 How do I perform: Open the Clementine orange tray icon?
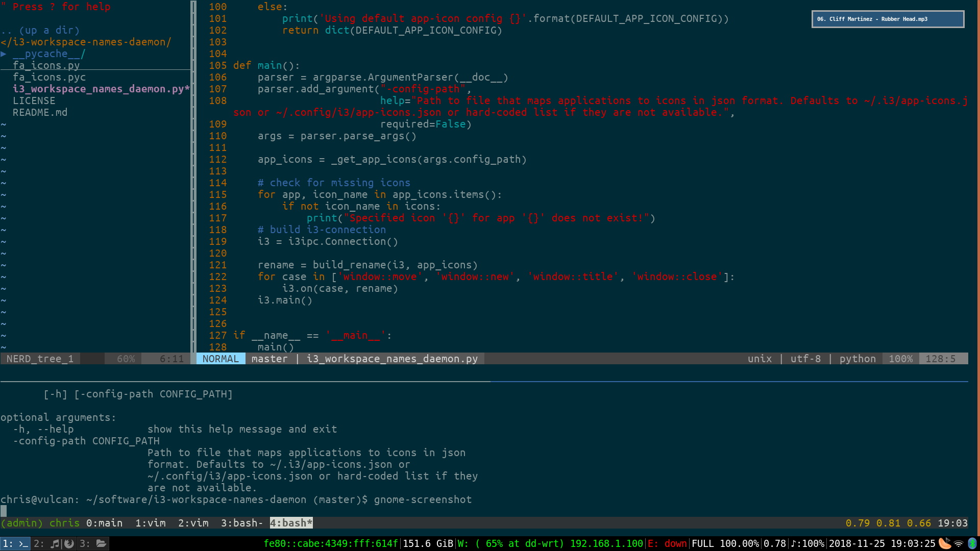click(945, 543)
